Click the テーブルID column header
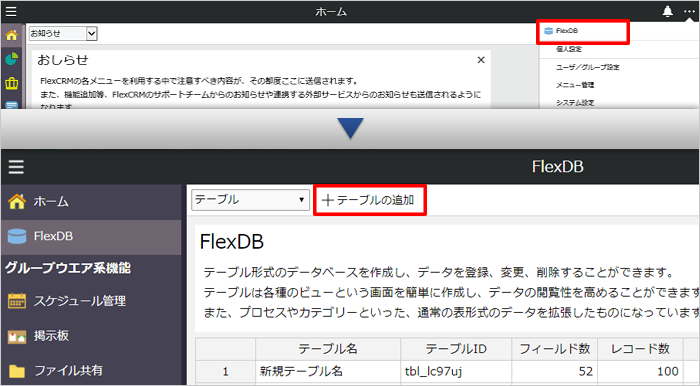 pyautogui.click(x=456, y=349)
